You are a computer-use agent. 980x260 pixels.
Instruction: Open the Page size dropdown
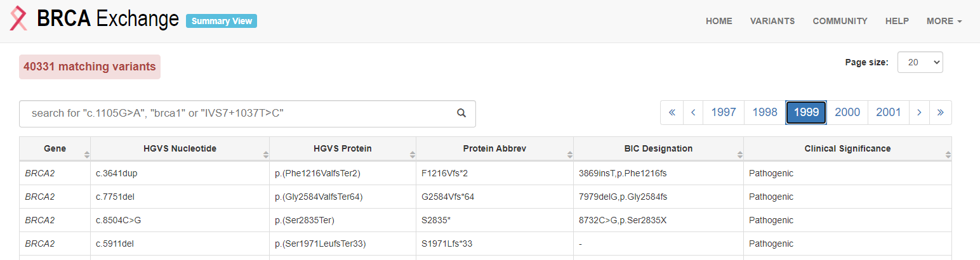click(920, 62)
